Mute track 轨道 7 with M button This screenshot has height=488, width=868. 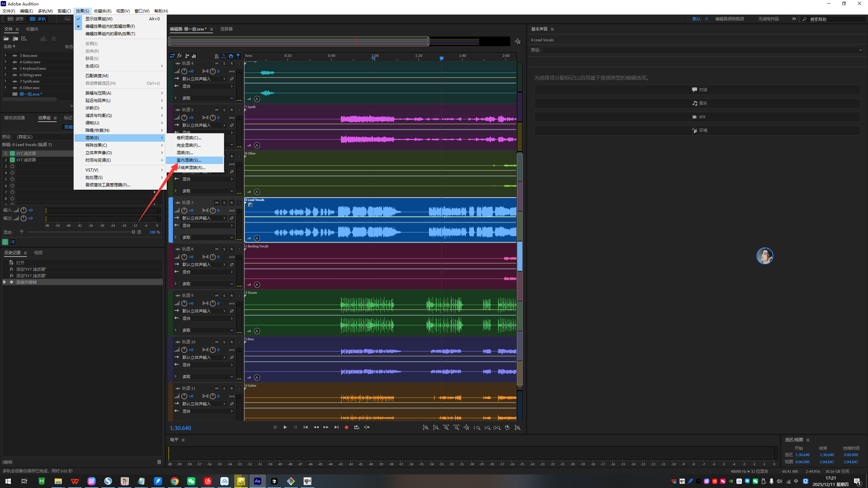point(217,203)
